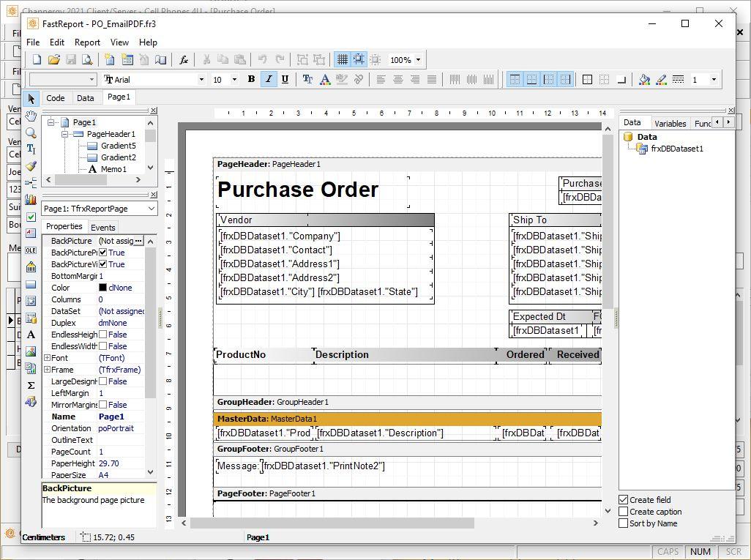Open the style dropdown left of Arial
The image size is (751, 560).
click(91, 80)
